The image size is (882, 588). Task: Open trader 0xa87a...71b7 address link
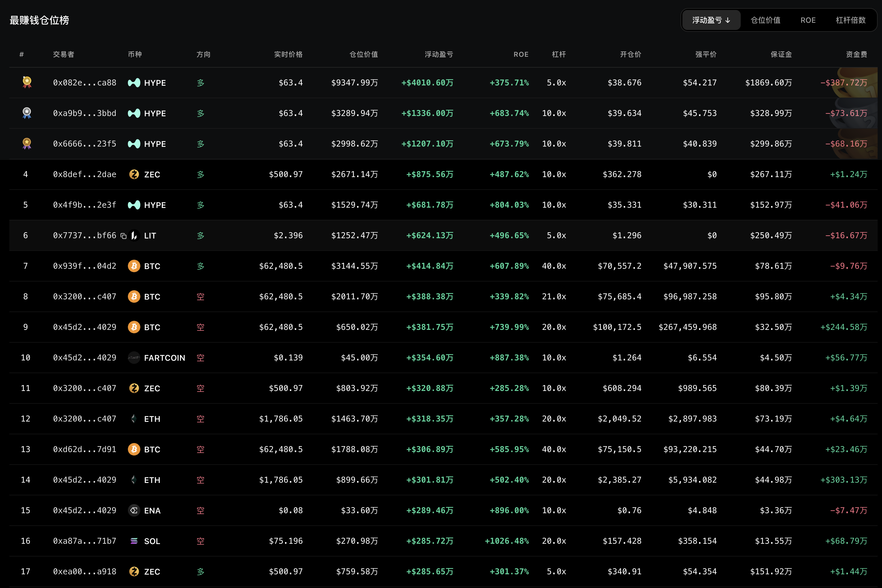pos(85,541)
